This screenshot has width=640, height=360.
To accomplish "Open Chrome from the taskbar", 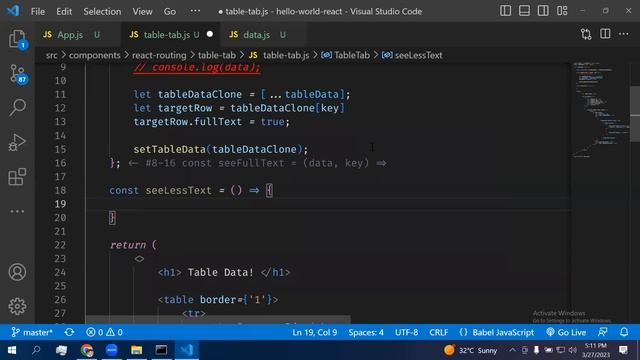I will click(x=87, y=350).
